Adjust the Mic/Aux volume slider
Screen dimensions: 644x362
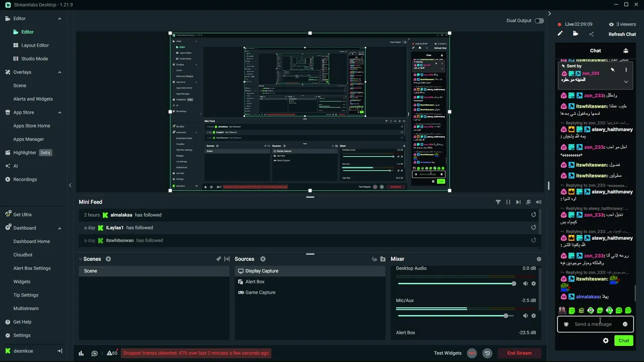point(456,316)
